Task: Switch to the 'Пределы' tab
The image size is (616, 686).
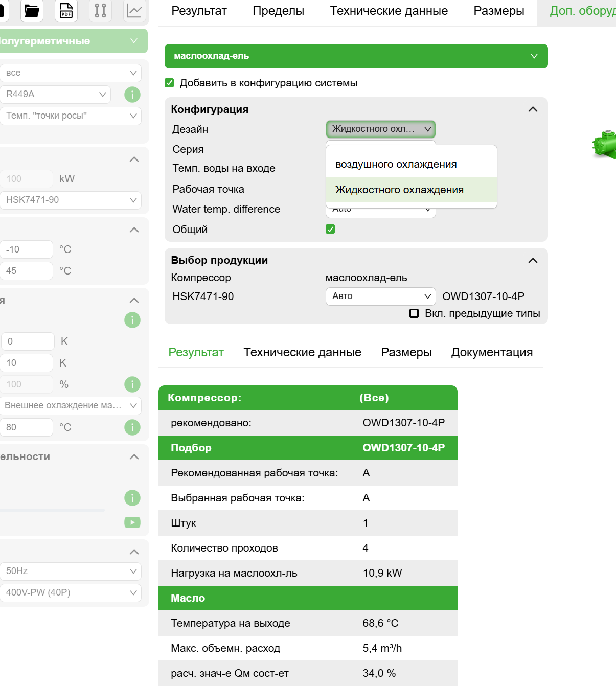Action: [x=278, y=11]
